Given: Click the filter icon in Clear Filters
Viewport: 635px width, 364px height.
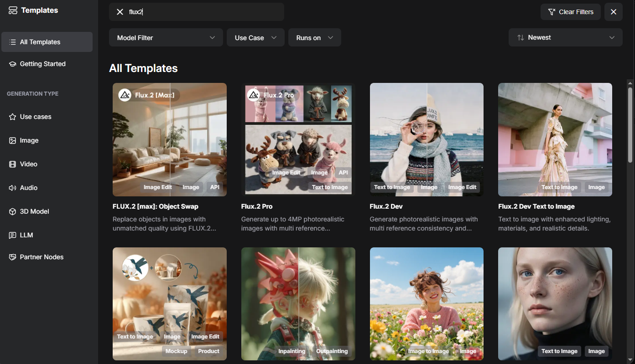Looking at the screenshot, I should tap(552, 12).
